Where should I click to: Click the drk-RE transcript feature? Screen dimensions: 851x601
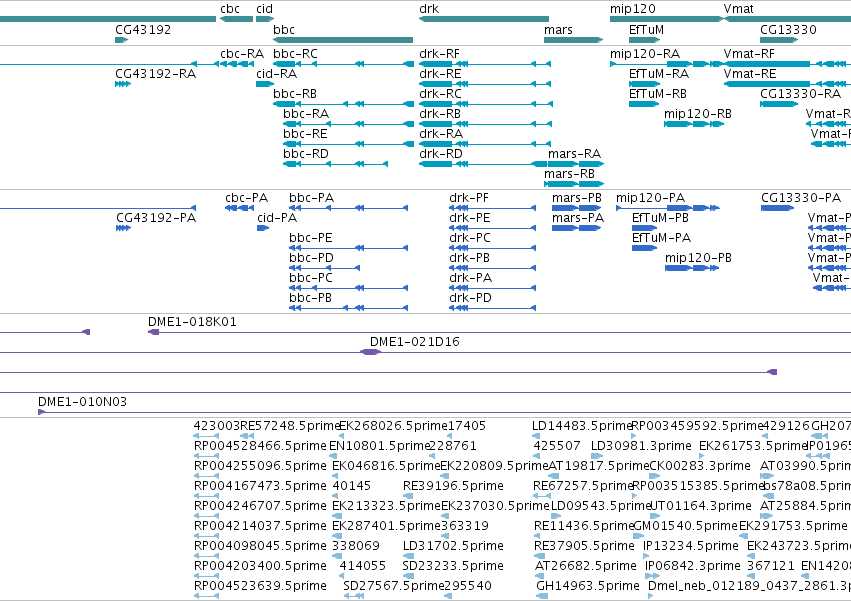(485, 84)
